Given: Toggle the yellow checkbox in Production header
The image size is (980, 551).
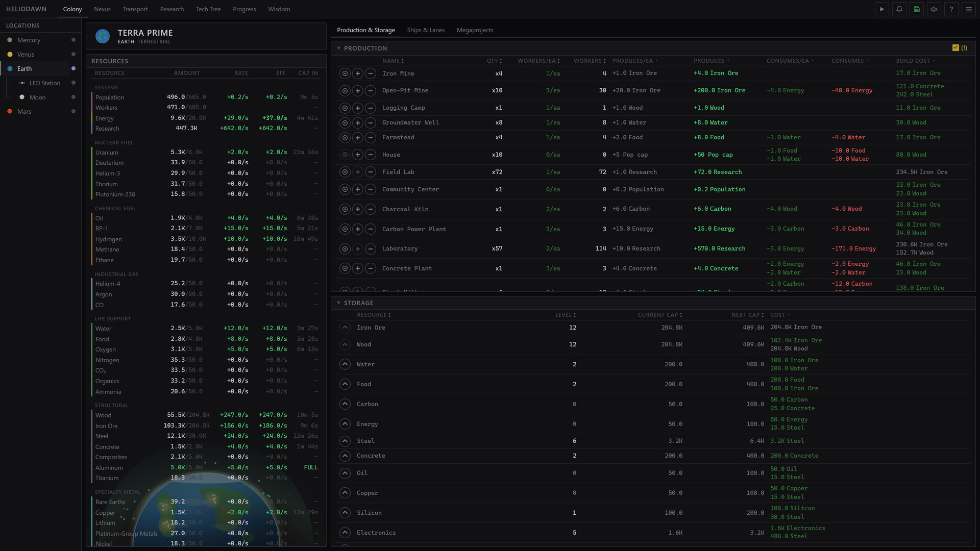Looking at the screenshot, I should pos(955,48).
